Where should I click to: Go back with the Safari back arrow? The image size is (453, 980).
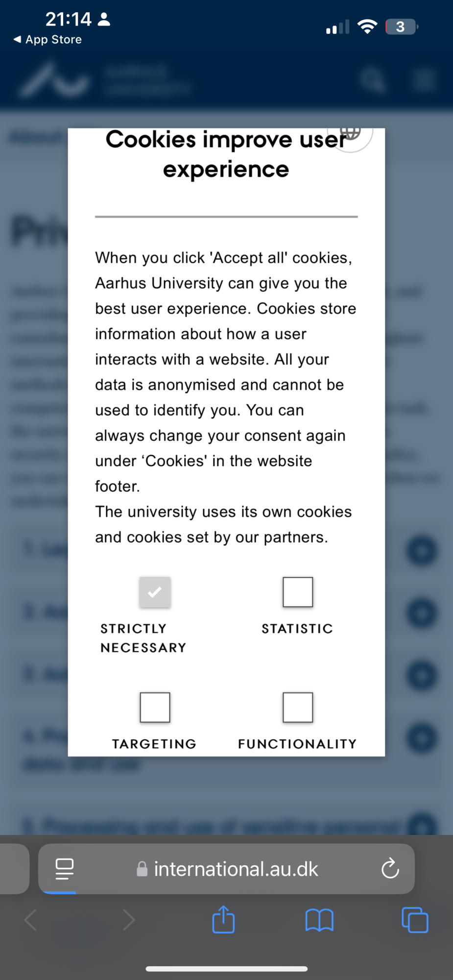(30, 920)
